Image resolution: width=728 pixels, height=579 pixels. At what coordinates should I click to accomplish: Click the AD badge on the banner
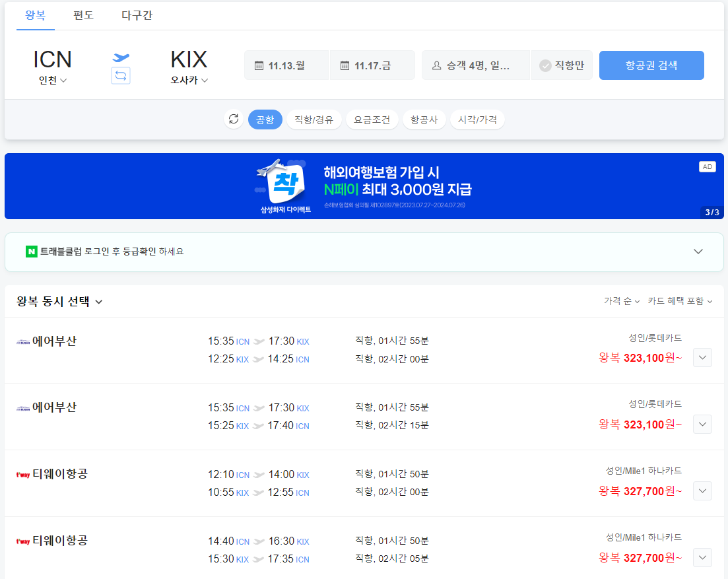[x=707, y=166]
